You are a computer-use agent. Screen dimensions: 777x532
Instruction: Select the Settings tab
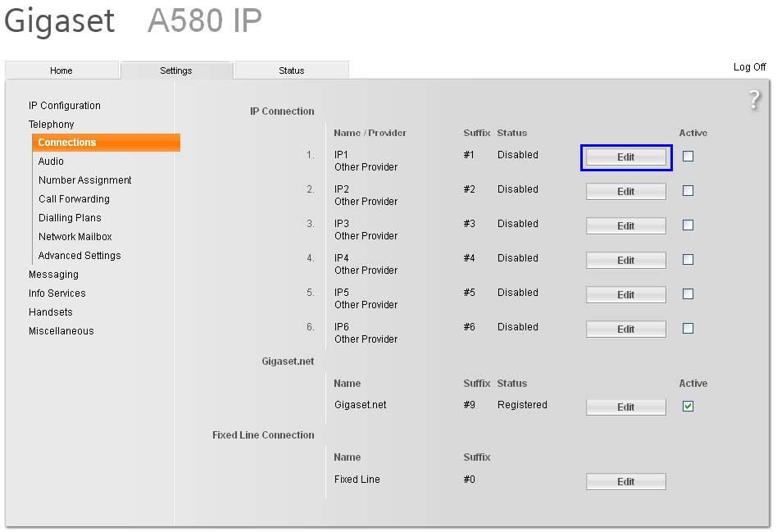(x=176, y=70)
